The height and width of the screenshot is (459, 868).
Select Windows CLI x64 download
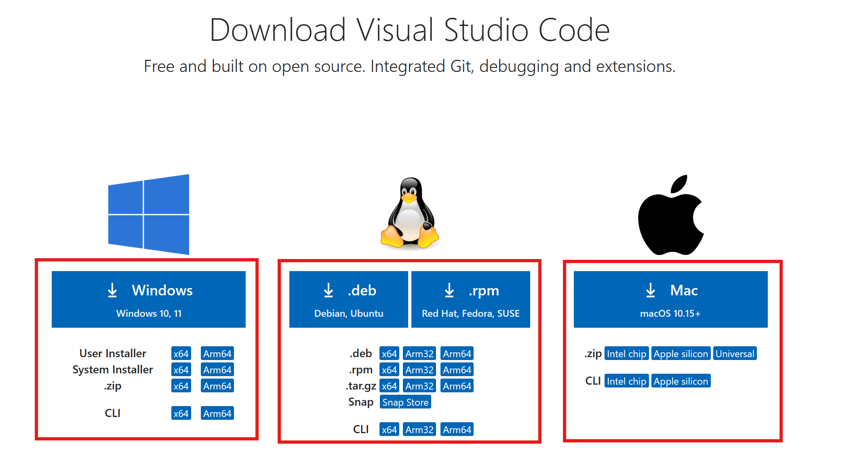click(x=181, y=413)
